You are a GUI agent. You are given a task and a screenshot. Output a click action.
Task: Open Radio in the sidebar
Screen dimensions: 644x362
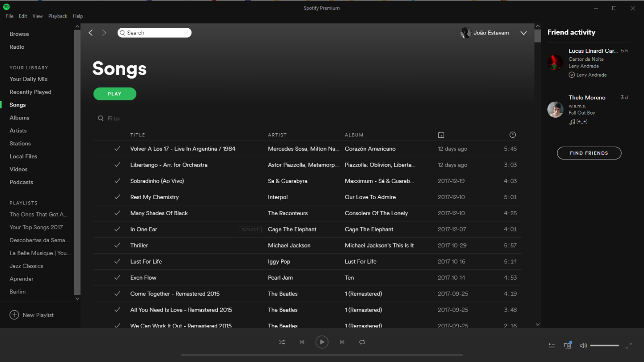click(x=17, y=47)
